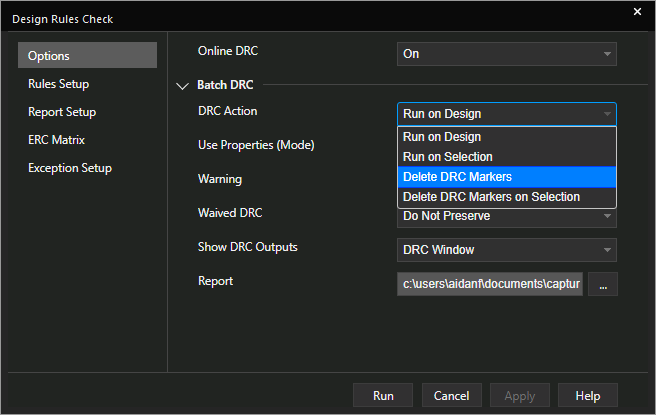
Task: Go to Exception Setup page
Action: [70, 168]
